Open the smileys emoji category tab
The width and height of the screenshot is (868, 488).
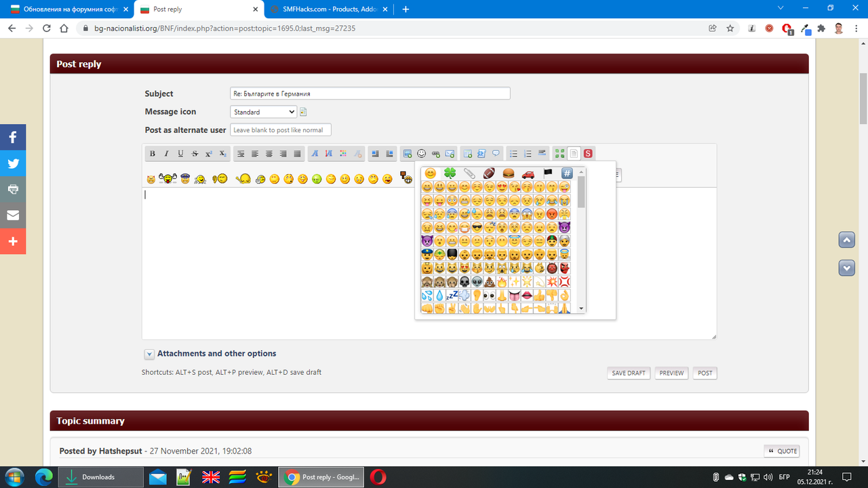tap(430, 174)
